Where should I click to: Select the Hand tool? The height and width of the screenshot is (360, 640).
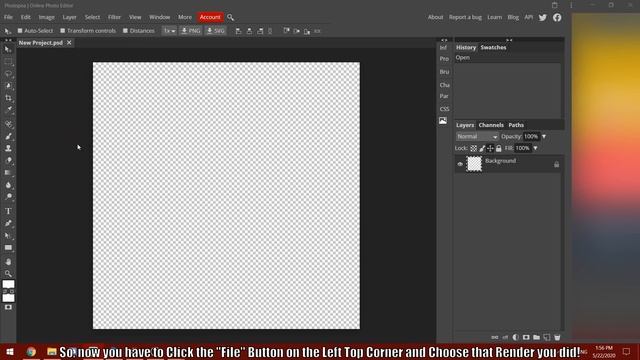8,262
